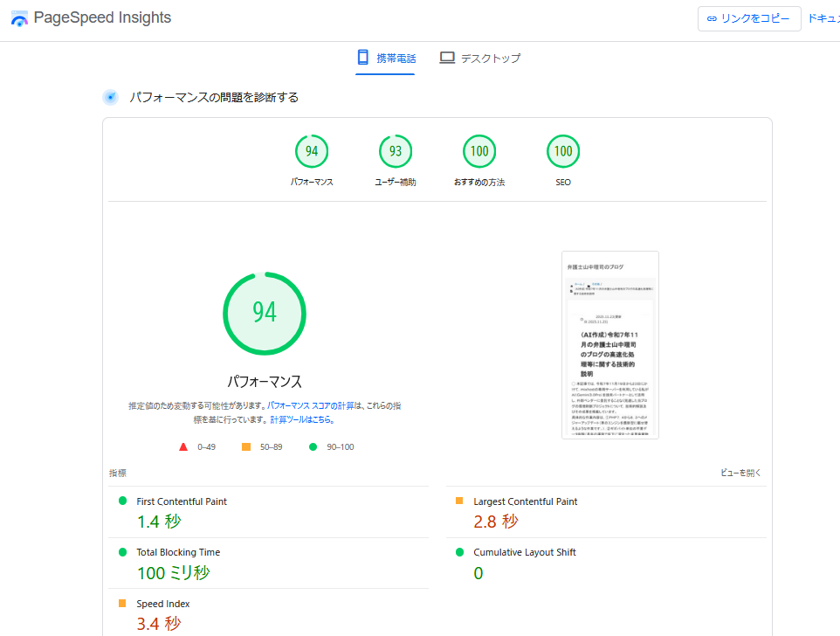
Task: Click the Total Blocking Time metric
Action: [178, 552]
